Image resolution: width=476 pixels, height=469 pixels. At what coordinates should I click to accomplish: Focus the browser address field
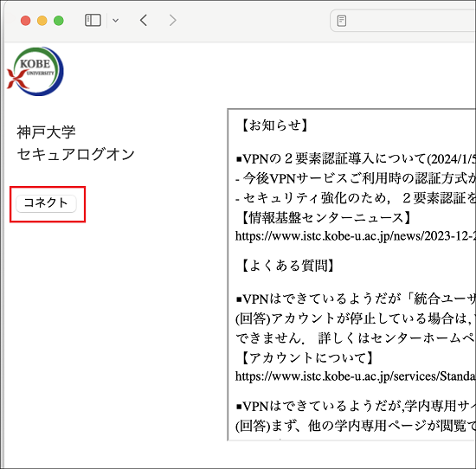coord(403,21)
